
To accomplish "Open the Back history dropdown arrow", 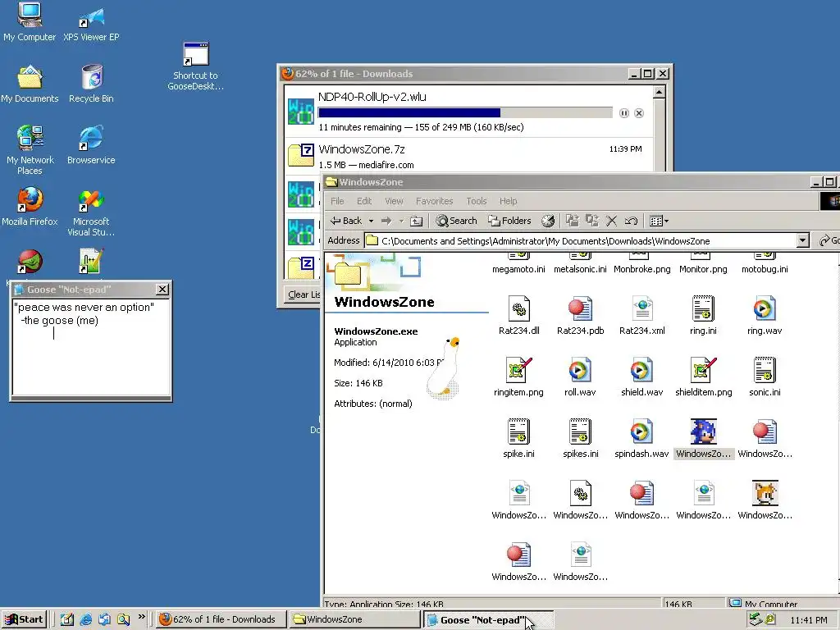I will click(371, 221).
